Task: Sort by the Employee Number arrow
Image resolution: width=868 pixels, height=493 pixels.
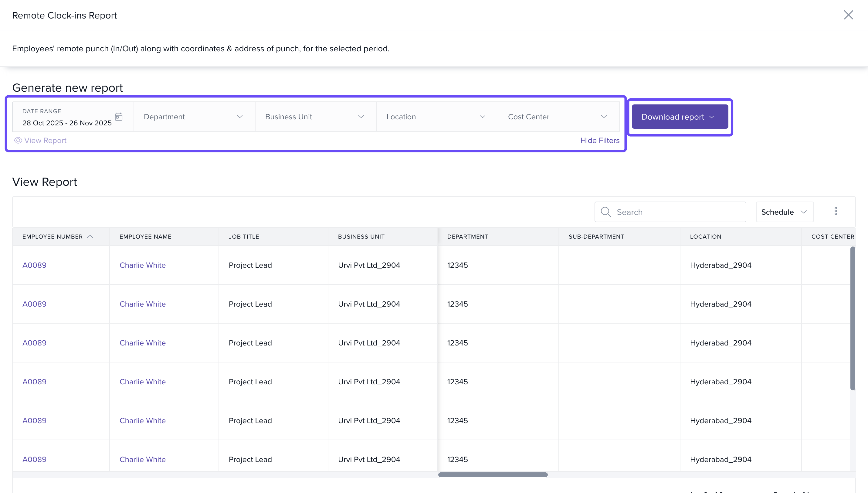Action: [90, 237]
